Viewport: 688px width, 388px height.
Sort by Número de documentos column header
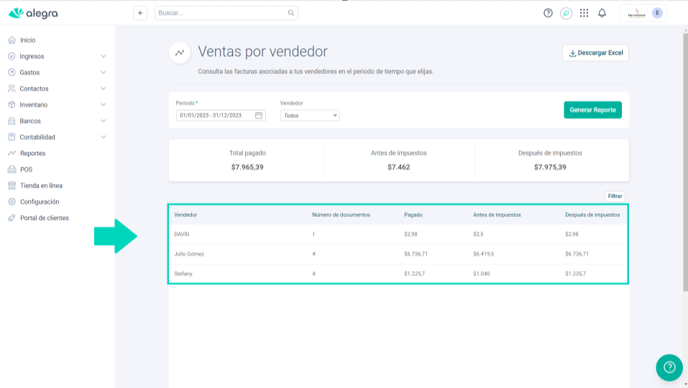pyautogui.click(x=341, y=215)
